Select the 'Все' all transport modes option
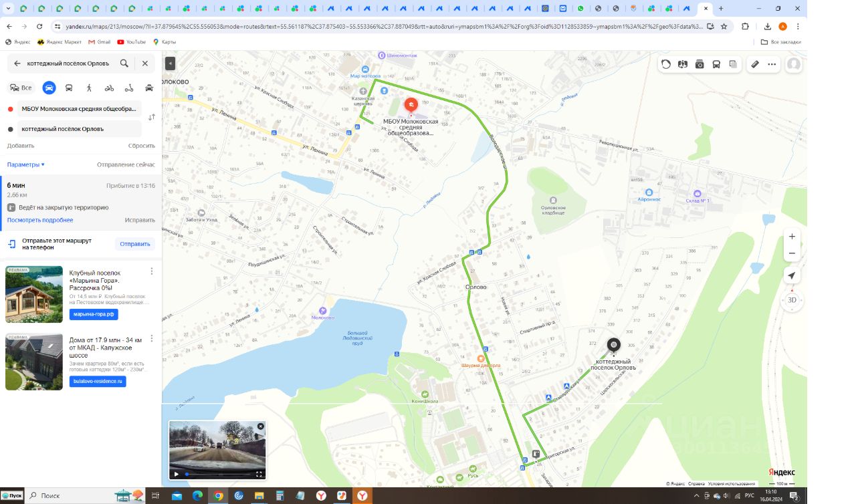 point(21,88)
